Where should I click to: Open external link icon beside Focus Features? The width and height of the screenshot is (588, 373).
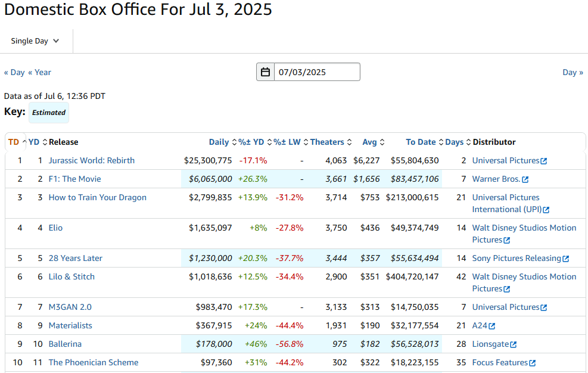click(x=533, y=363)
